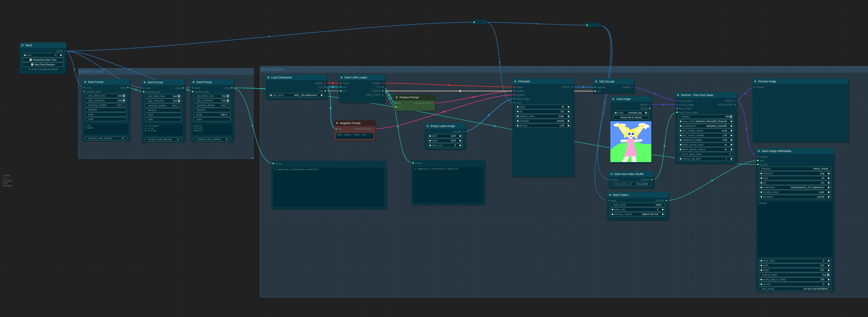The height and width of the screenshot is (317, 868).
Task: Open selection_method dropdown in Dark Folders
Action: 638,214
